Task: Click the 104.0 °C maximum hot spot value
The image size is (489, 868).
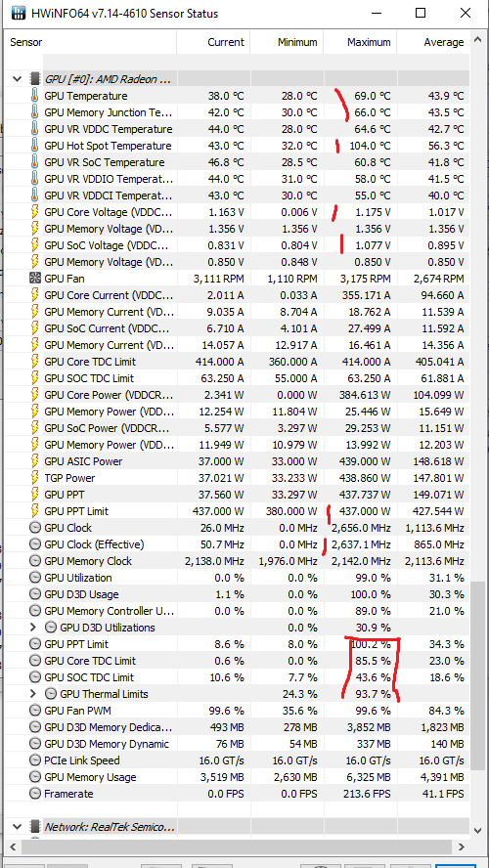Action: coord(369,146)
